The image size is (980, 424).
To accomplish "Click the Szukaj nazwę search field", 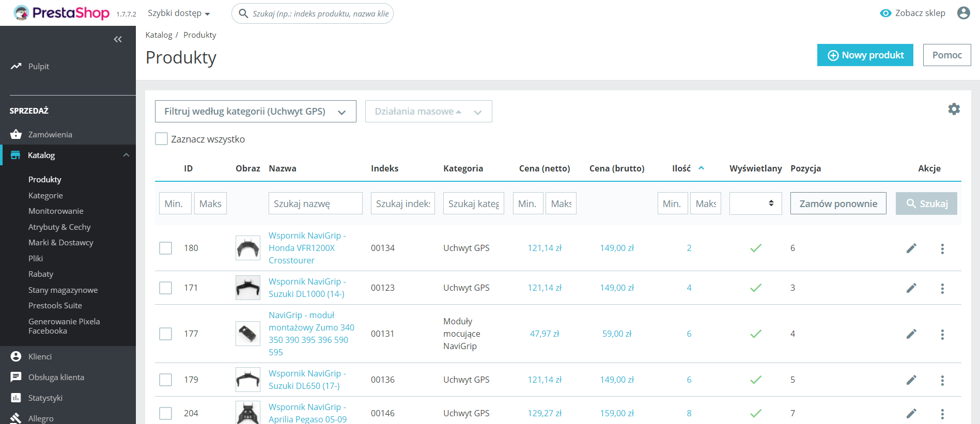I will click(315, 203).
